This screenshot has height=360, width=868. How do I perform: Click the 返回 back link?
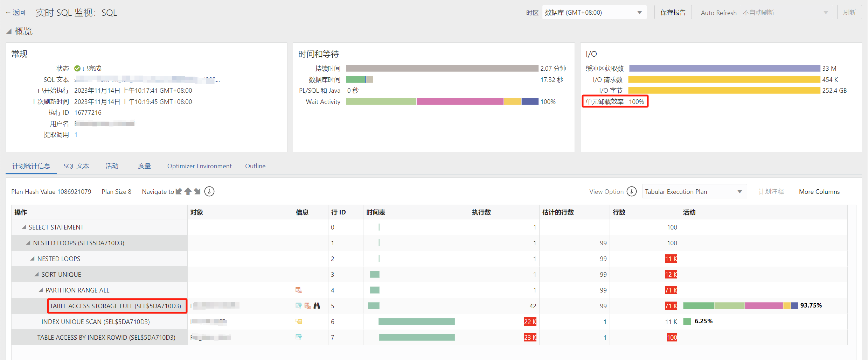16,12
